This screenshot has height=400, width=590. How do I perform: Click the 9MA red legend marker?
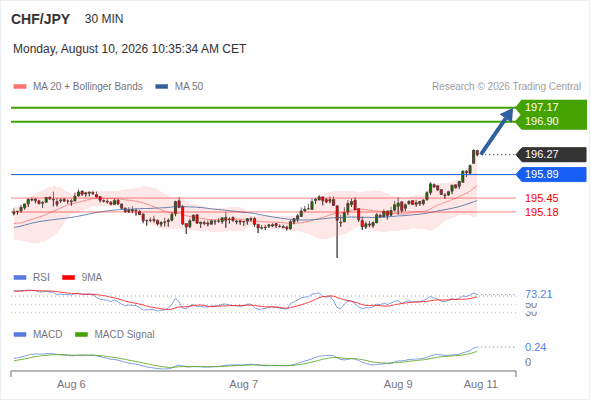pos(68,278)
